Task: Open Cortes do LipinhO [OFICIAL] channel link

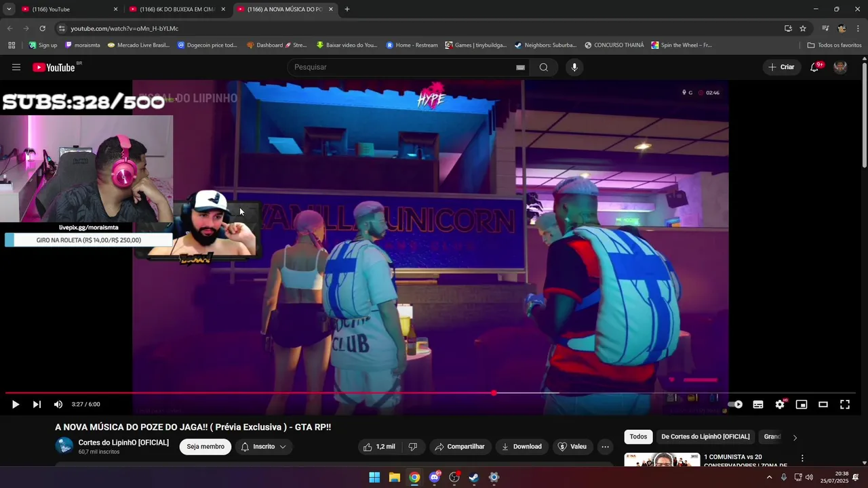Action: click(x=123, y=443)
